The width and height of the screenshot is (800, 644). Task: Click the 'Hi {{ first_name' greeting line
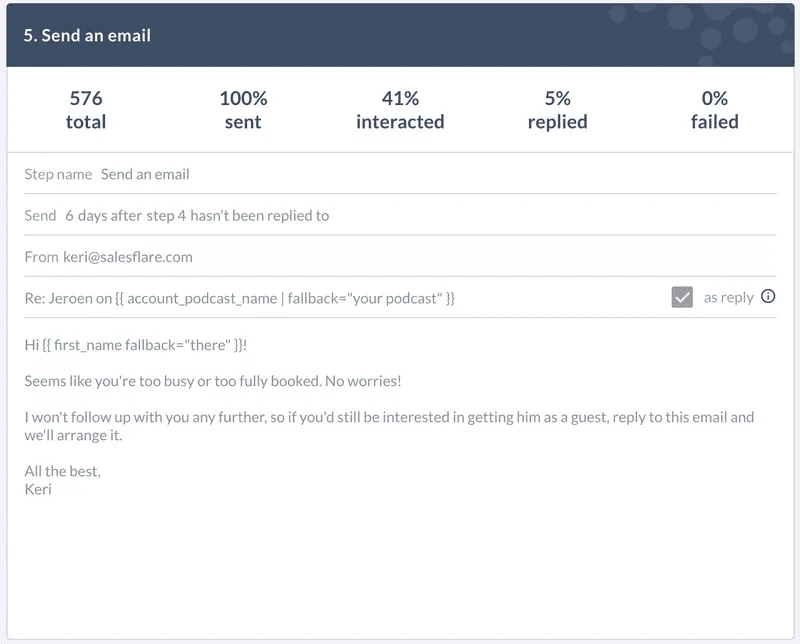(136, 345)
